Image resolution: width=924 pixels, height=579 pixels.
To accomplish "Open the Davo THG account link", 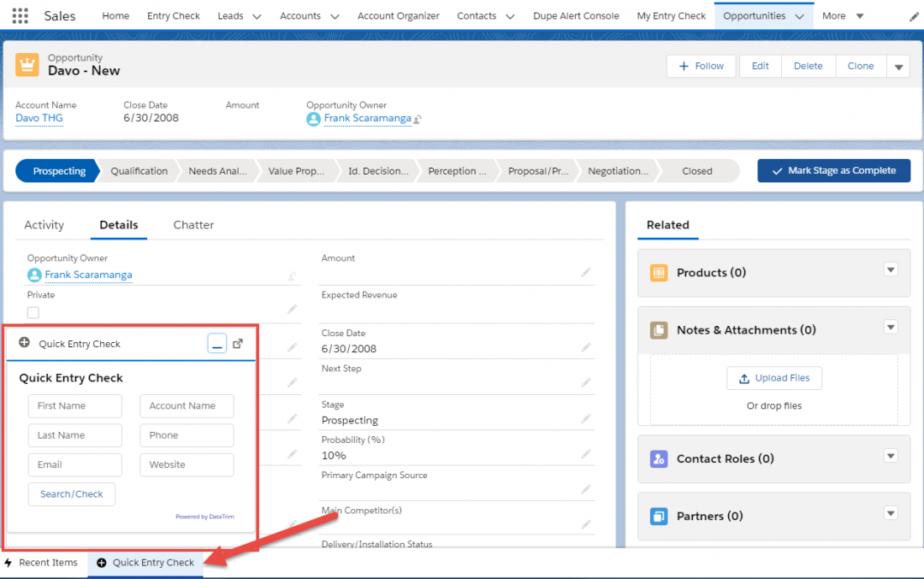I will pyautogui.click(x=38, y=119).
